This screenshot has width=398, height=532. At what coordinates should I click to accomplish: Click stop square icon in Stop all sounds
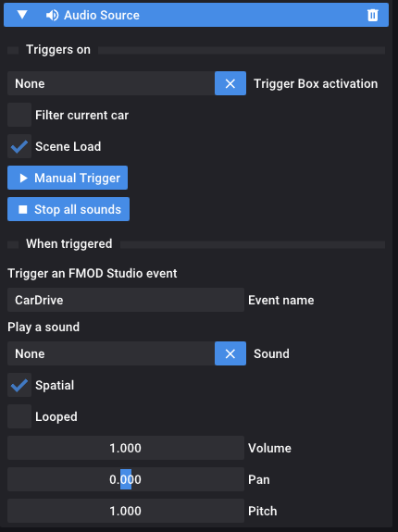click(x=23, y=209)
